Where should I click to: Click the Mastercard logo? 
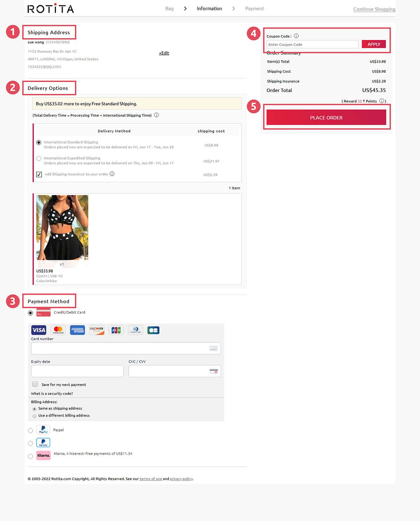pyautogui.click(x=58, y=330)
